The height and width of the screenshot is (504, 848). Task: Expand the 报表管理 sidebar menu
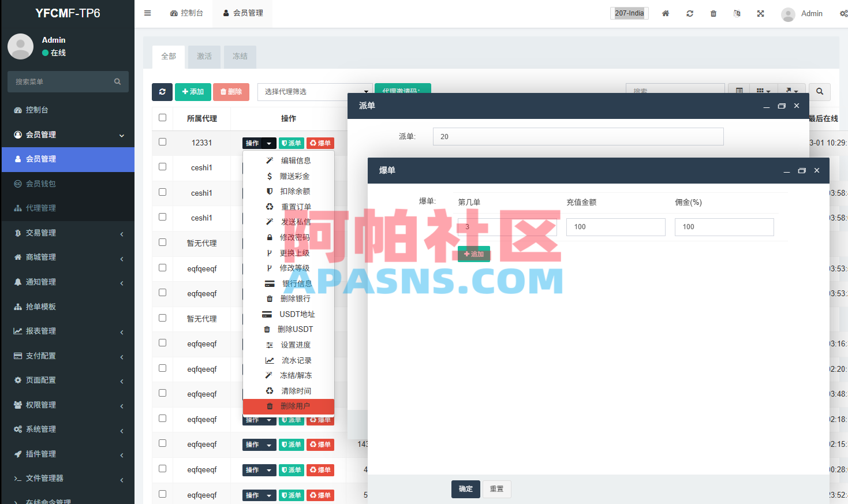point(68,331)
